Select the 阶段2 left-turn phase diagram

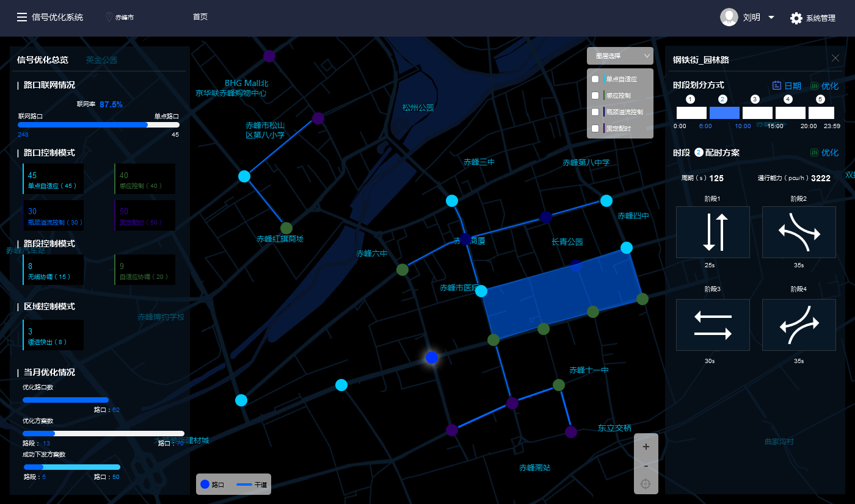pos(799,232)
